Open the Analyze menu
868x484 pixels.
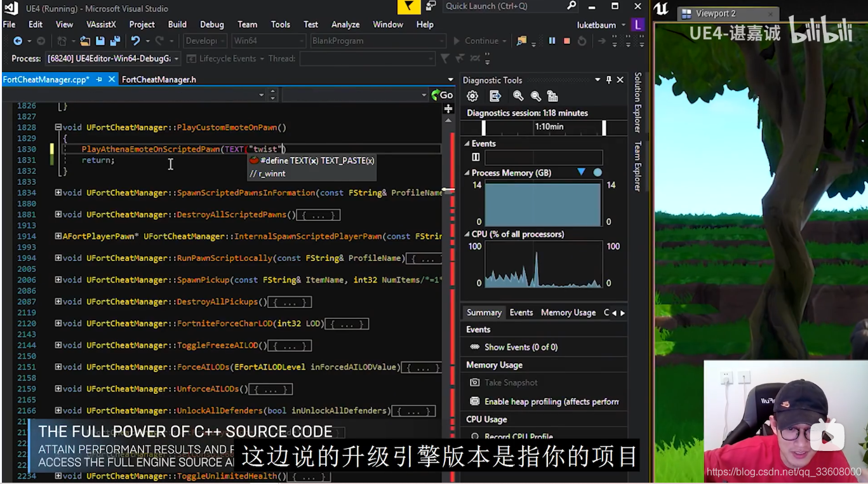pyautogui.click(x=345, y=25)
